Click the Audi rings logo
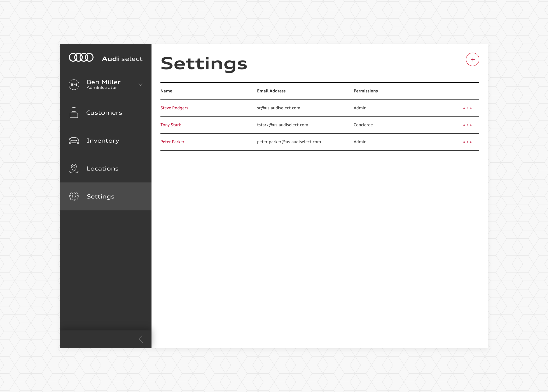The height and width of the screenshot is (392, 548). tap(81, 57)
